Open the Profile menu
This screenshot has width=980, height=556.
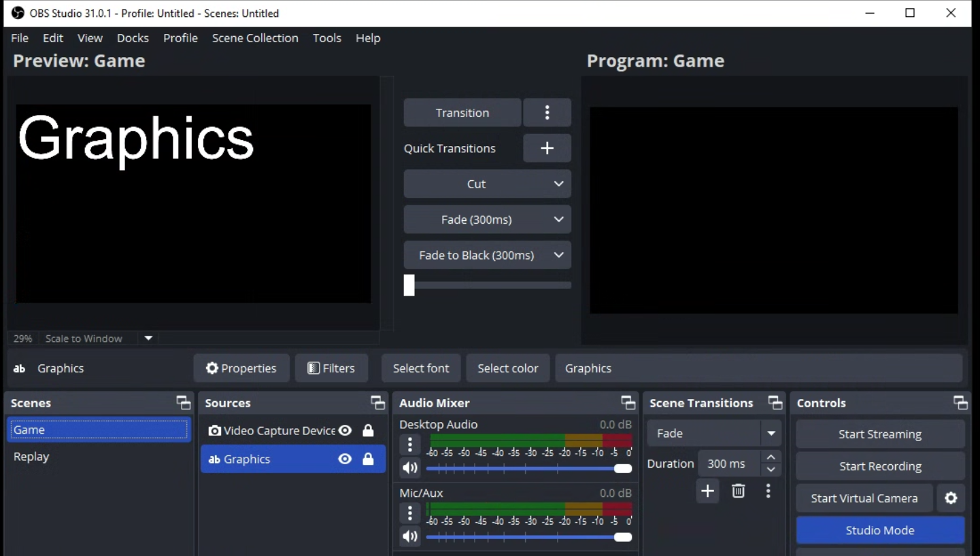180,38
